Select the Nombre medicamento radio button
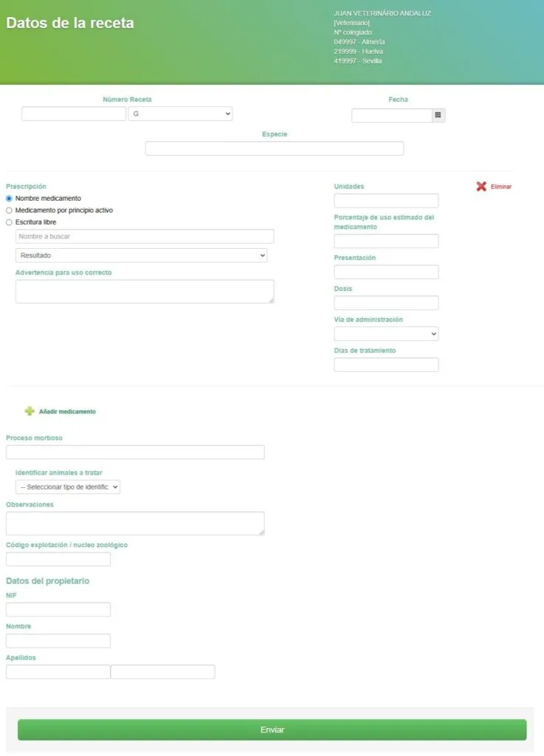 click(x=10, y=199)
